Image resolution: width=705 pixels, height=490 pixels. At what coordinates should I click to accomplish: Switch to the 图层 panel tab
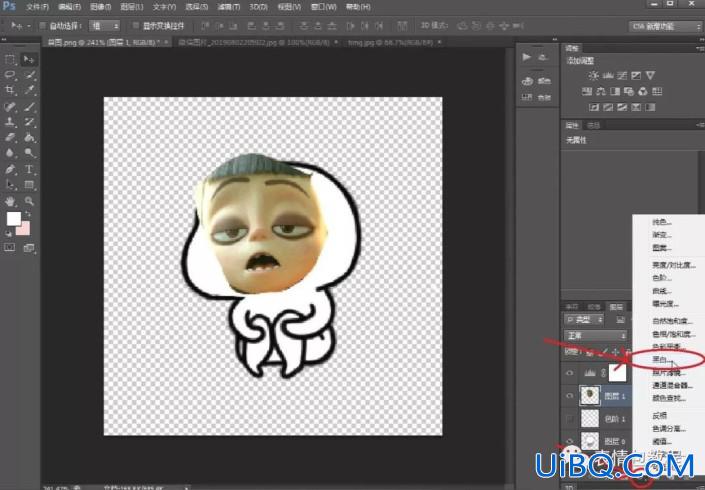616,307
